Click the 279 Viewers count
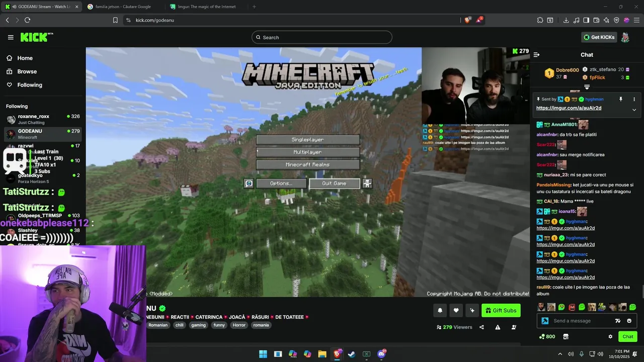The height and width of the screenshot is (362, 644). point(454,327)
